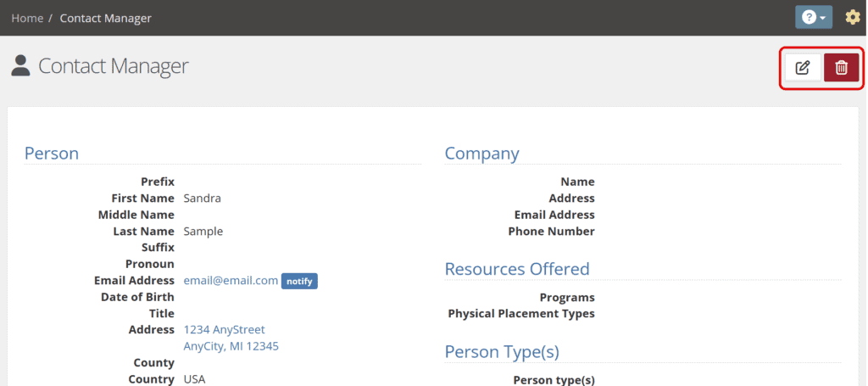Click the Person section heading
868x386 pixels.
click(x=52, y=154)
